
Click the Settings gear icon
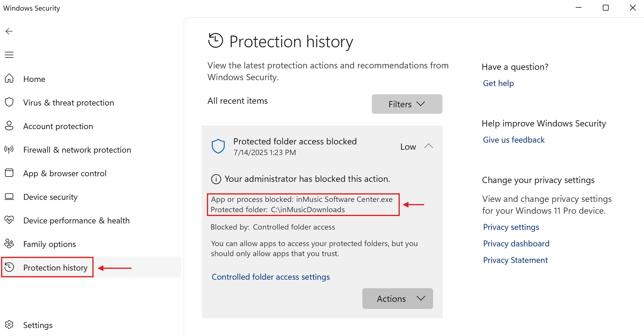tap(9, 325)
